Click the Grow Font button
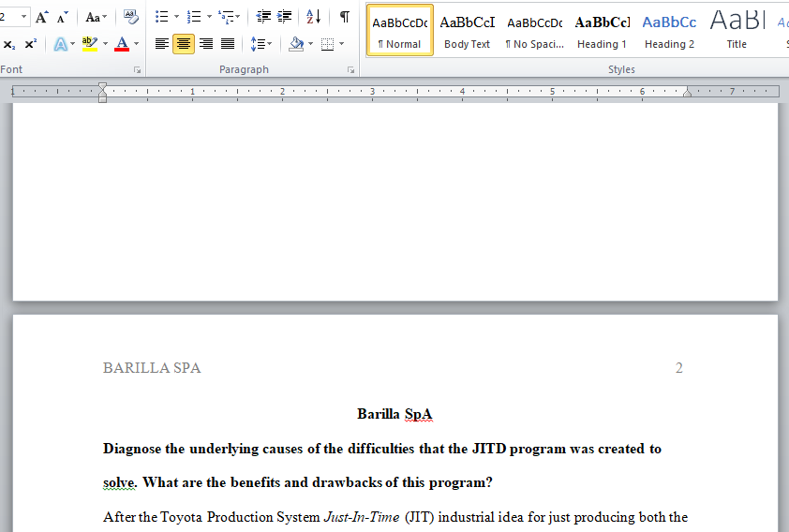This screenshot has height=532, width=789. tap(42, 17)
